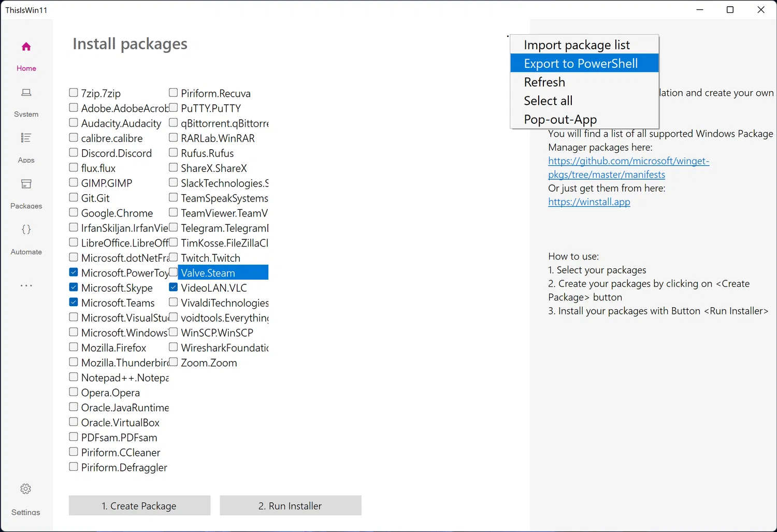777x532 pixels.
Task: Select the Valve.Steam list item
Action: point(208,273)
